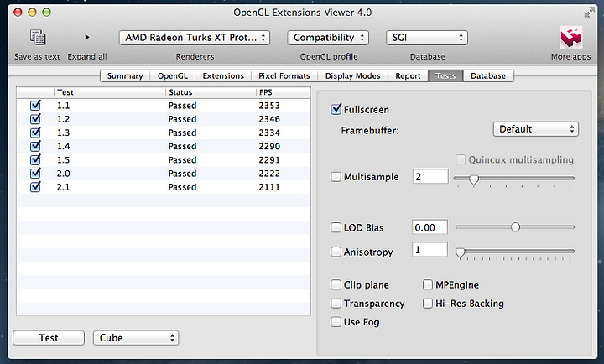Select FPS value 2334
The width and height of the screenshot is (604, 364).
point(269,133)
